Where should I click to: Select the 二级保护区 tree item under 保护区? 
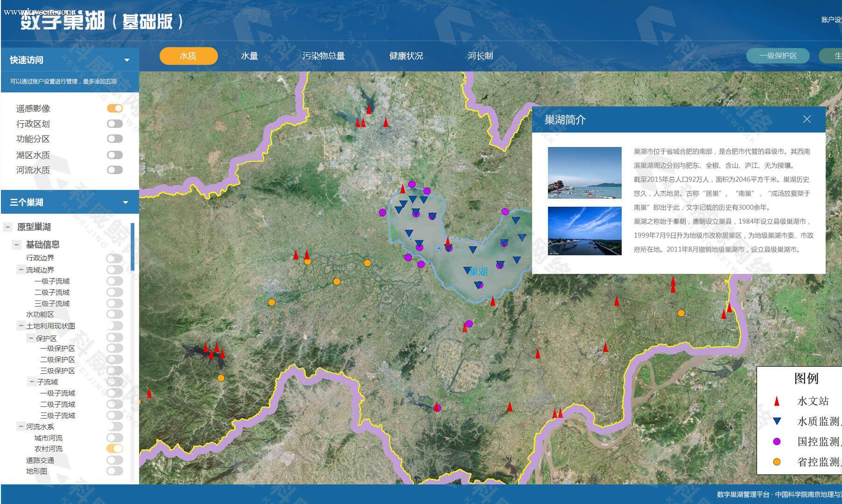[x=57, y=359]
